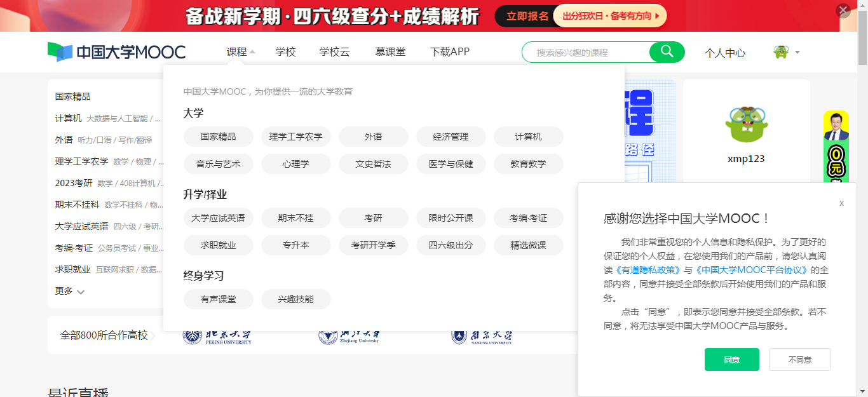Select the 考研 pill

tap(374, 218)
